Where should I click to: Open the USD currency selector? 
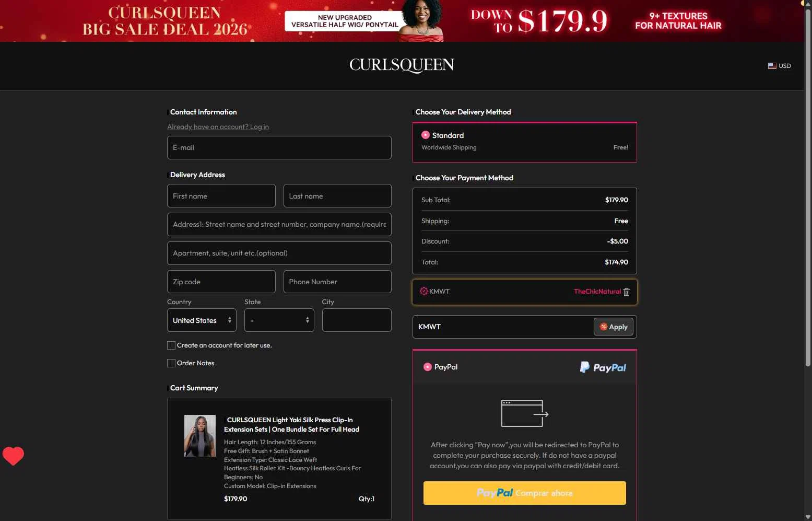(779, 66)
